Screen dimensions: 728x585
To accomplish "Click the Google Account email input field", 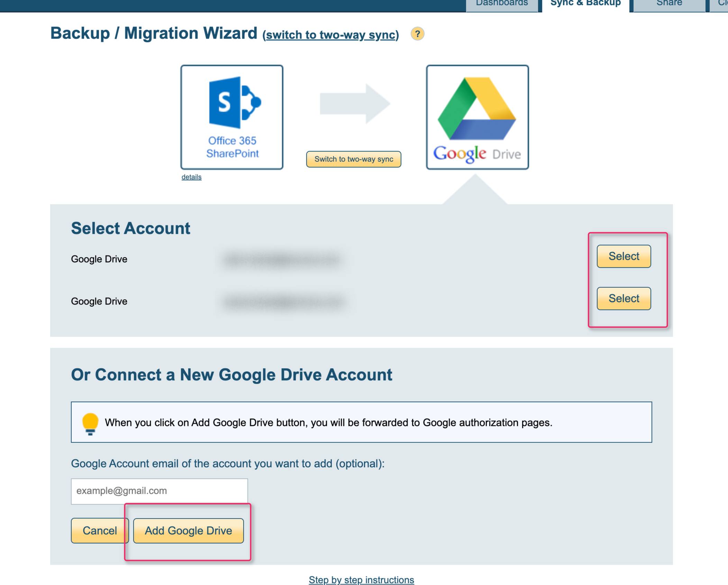I will 160,491.
